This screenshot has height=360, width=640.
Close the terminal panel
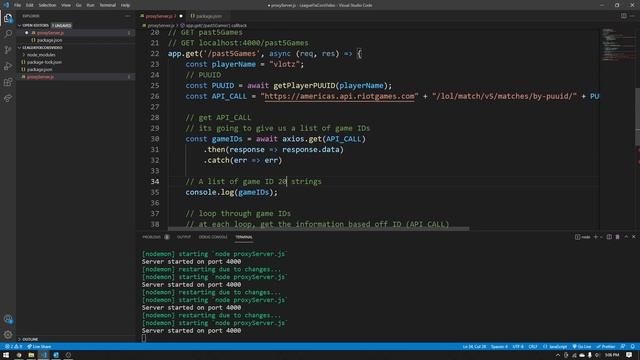click(633, 237)
